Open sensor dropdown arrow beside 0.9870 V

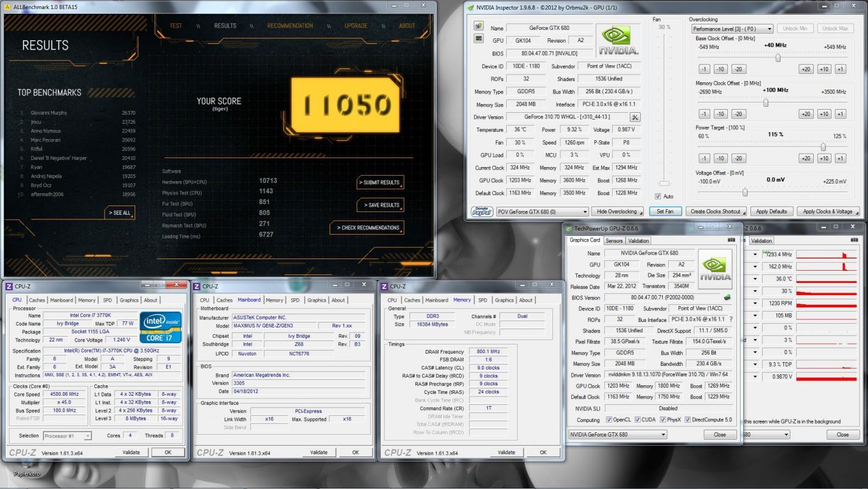pyautogui.click(x=755, y=376)
